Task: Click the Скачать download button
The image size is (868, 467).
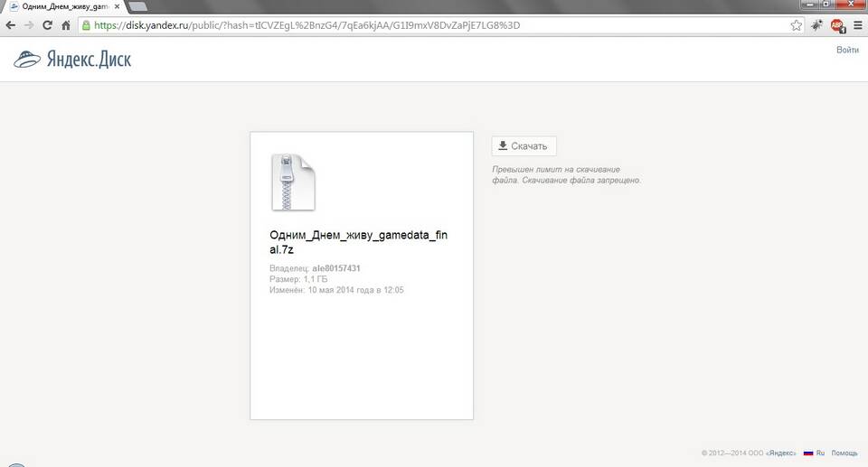Action: (x=524, y=146)
